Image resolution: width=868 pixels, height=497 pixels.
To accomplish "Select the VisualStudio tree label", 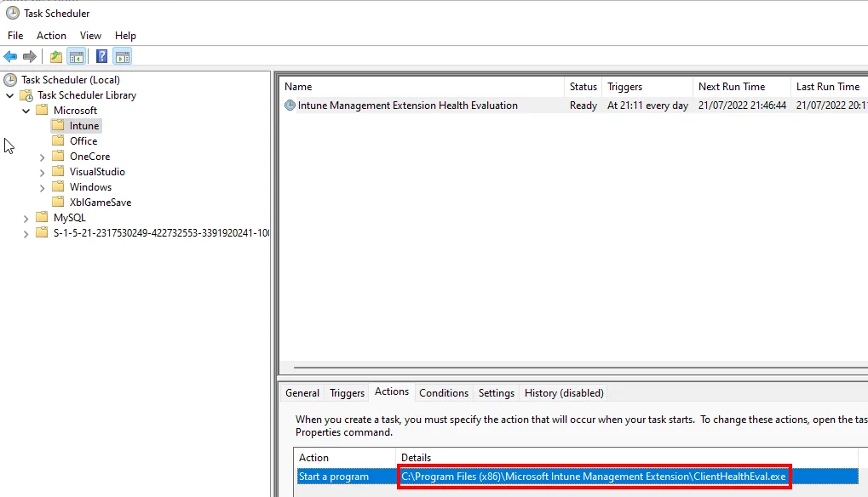I will (97, 172).
